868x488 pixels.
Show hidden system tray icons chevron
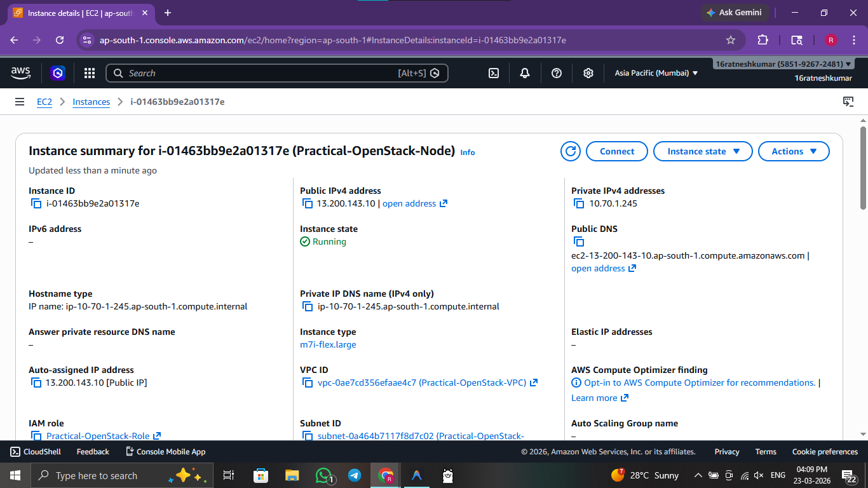click(698, 475)
